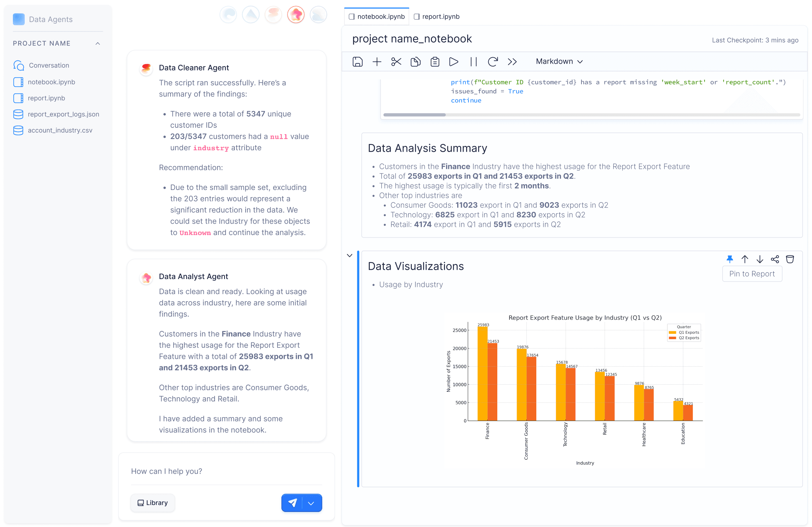This screenshot has width=812, height=527.
Task: Copy the cell with copy icon
Action: 416,62
